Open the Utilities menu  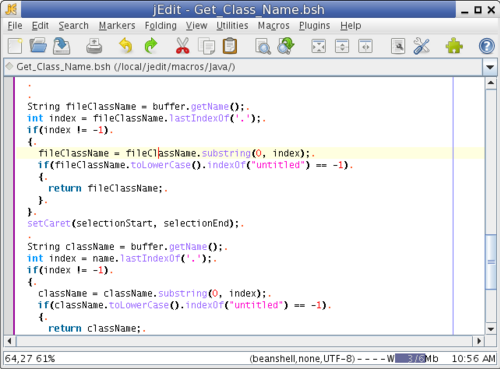click(x=232, y=25)
